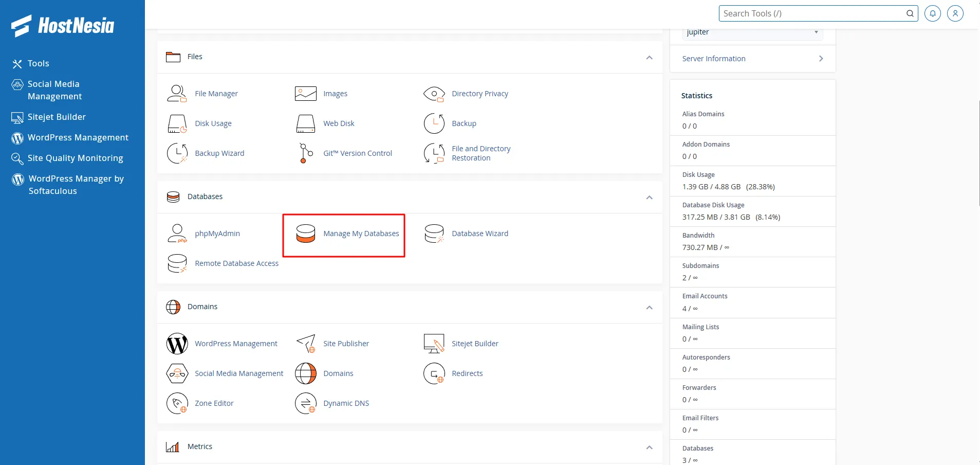Viewport: 980px width, 465px height.
Task: Launch Database Wizard icon
Action: (x=434, y=234)
